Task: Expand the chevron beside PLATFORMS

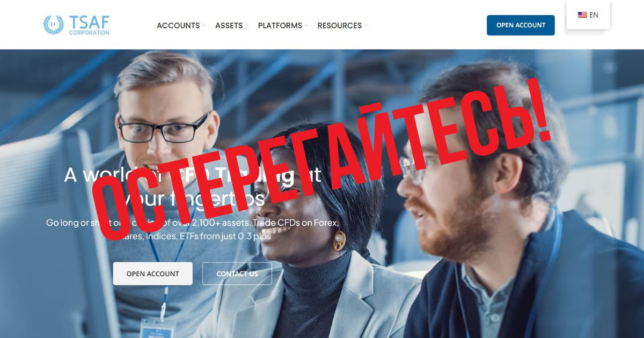Action: tap(305, 26)
